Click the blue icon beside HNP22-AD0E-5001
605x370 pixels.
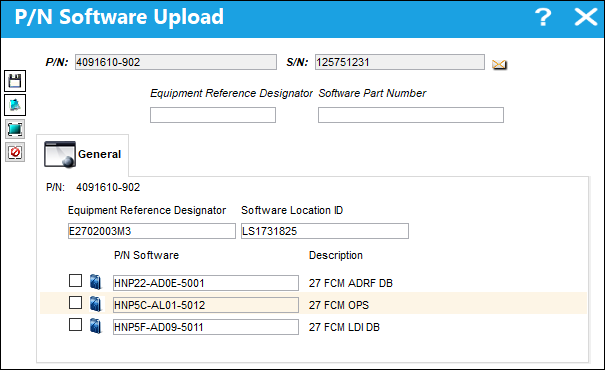pos(95,282)
